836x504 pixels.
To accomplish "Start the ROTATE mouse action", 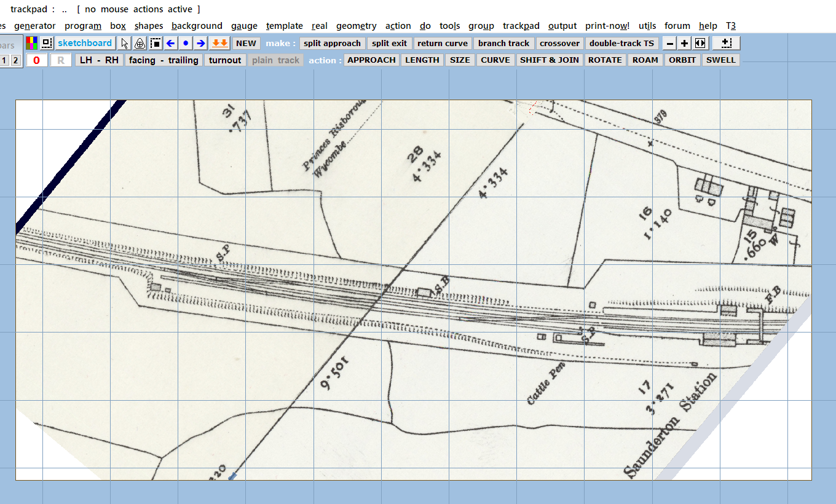I will [x=605, y=60].
